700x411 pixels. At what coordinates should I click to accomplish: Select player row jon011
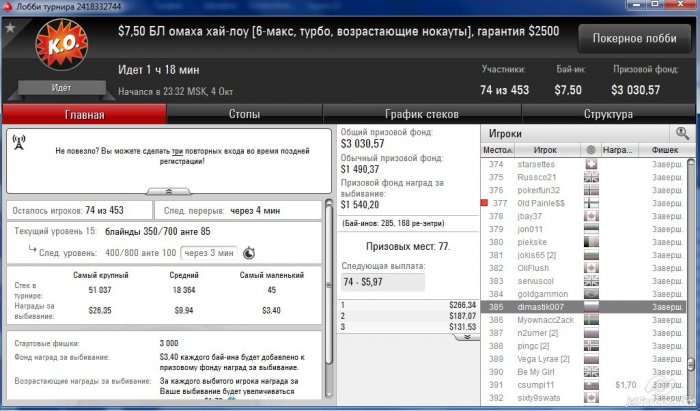583,229
